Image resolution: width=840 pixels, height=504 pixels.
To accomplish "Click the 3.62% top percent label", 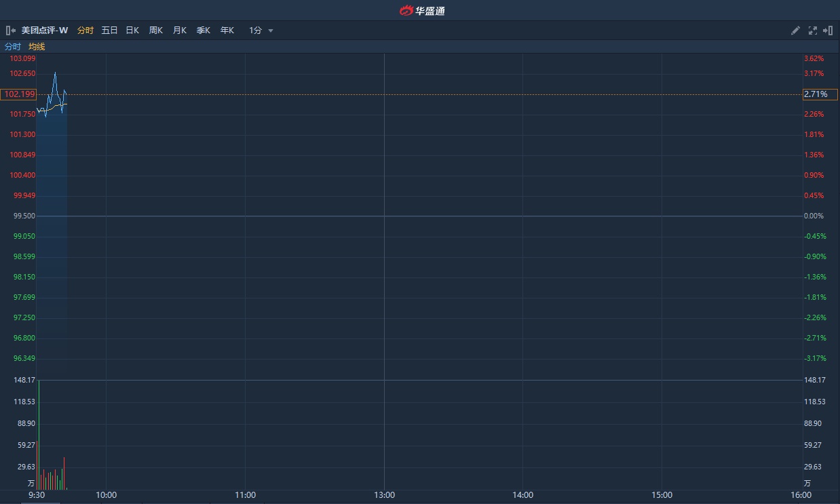I will [x=814, y=59].
